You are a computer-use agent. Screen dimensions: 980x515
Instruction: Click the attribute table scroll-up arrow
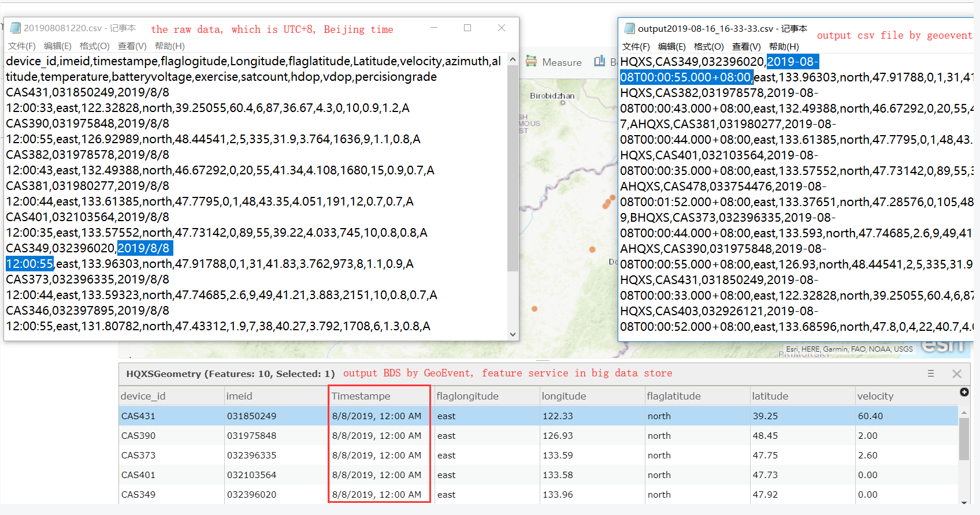point(964,412)
